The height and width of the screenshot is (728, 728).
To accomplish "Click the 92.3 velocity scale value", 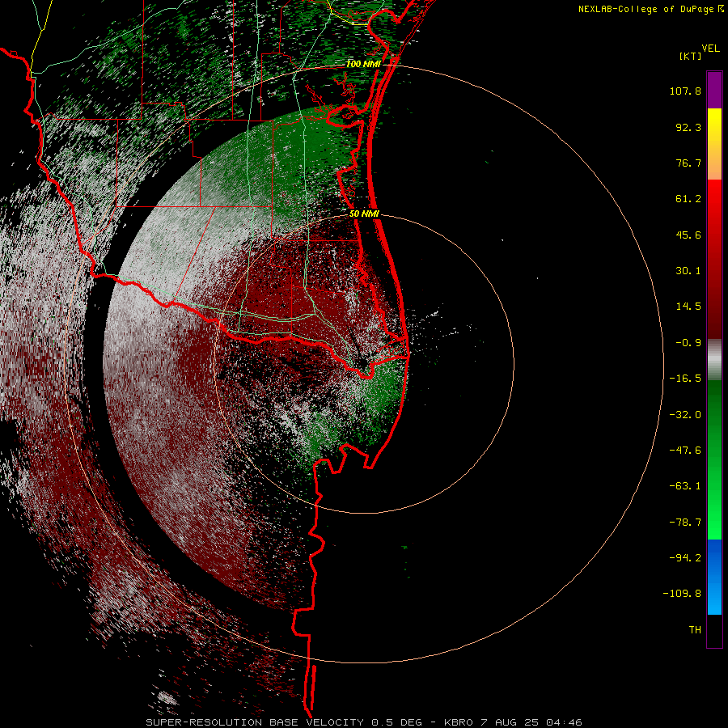I will [688, 127].
